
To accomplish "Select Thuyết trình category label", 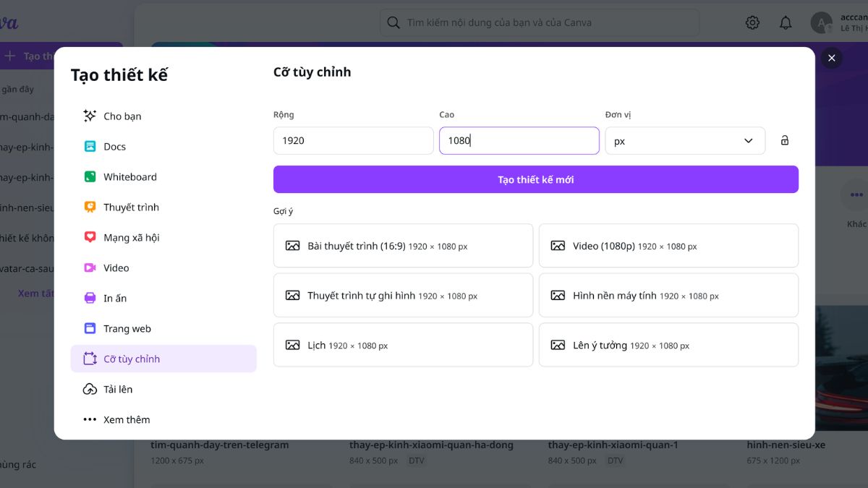I will (x=131, y=207).
